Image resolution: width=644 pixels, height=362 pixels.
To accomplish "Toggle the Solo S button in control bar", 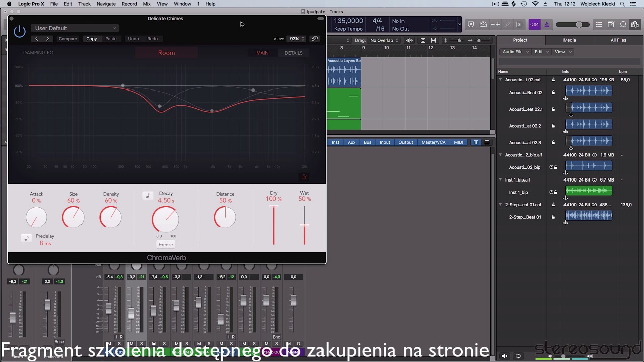I will 519,24.
